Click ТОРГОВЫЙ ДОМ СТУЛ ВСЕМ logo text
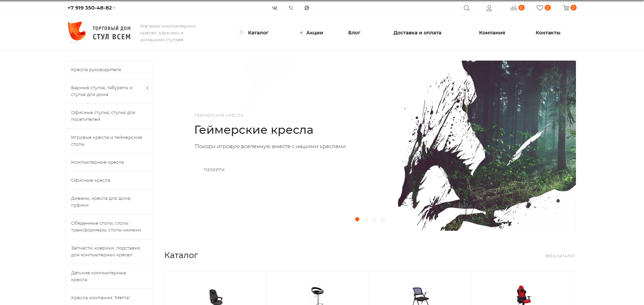 (x=112, y=33)
